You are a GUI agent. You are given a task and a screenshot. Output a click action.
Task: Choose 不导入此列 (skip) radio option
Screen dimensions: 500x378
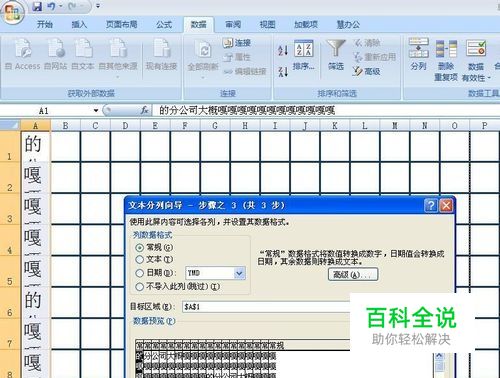click(x=140, y=287)
